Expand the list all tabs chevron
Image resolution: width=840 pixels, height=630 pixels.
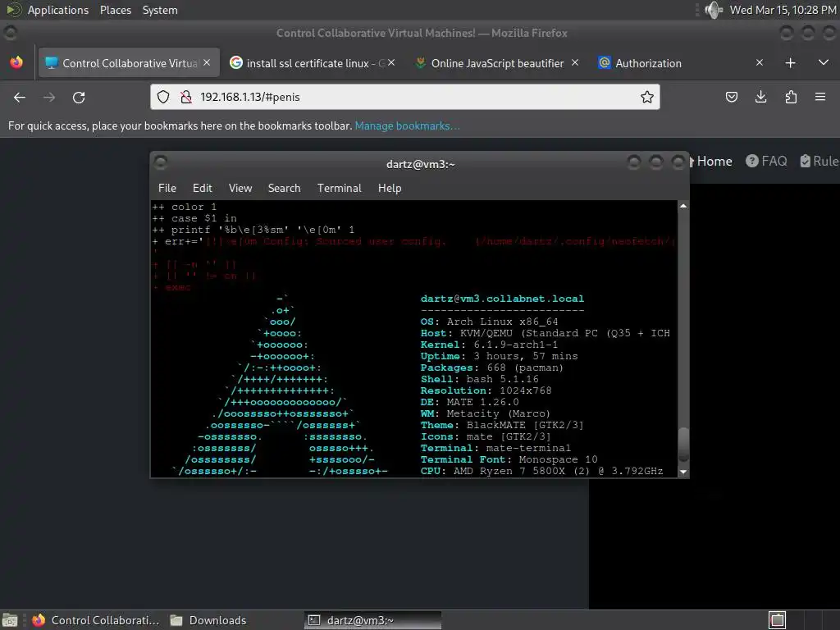(x=824, y=62)
